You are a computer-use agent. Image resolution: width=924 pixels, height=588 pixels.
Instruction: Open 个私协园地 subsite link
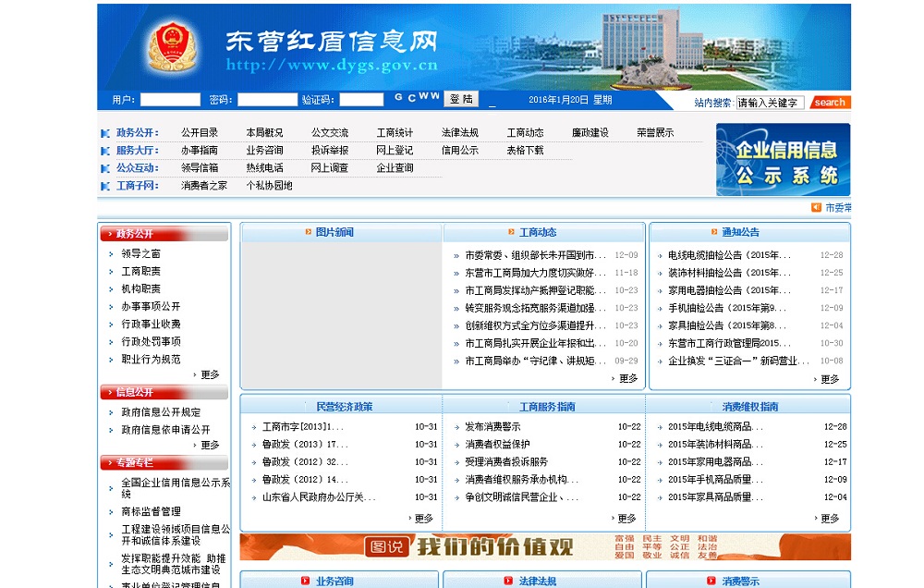269,186
